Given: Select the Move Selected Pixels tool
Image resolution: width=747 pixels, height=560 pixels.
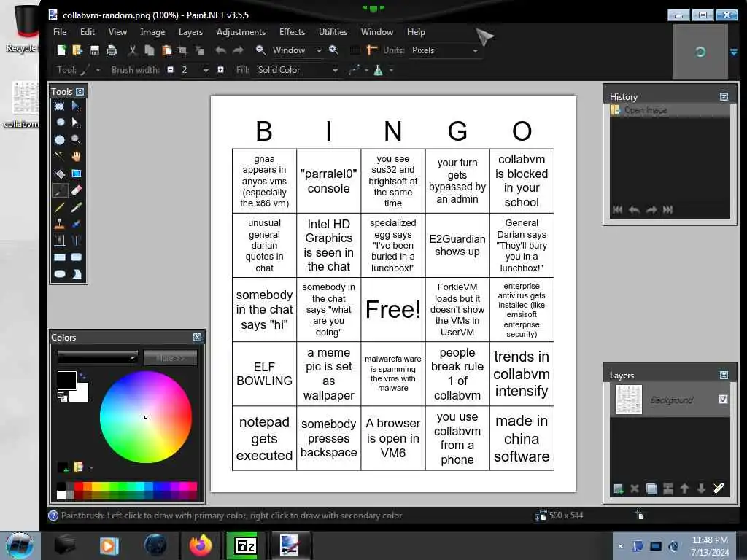Looking at the screenshot, I should click(76, 106).
